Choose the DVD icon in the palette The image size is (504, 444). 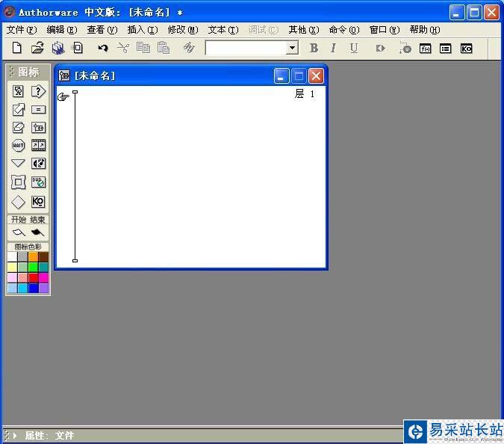tap(38, 182)
